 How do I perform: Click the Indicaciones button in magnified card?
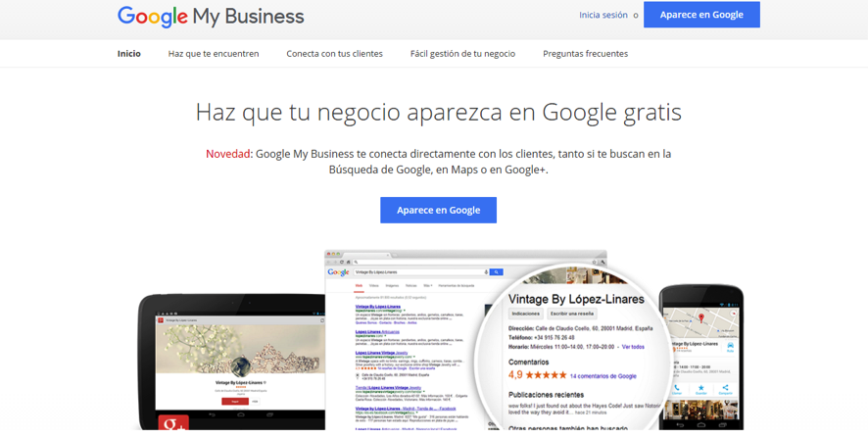click(525, 314)
